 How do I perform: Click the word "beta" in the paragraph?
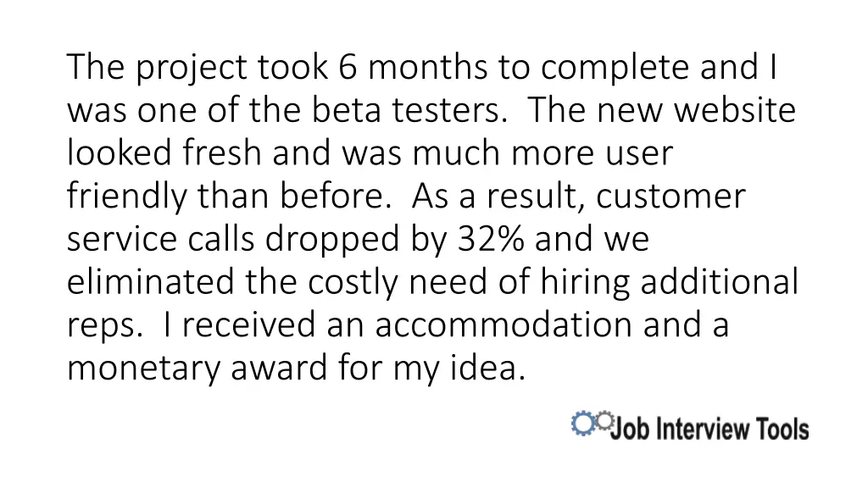[x=342, y=110]
